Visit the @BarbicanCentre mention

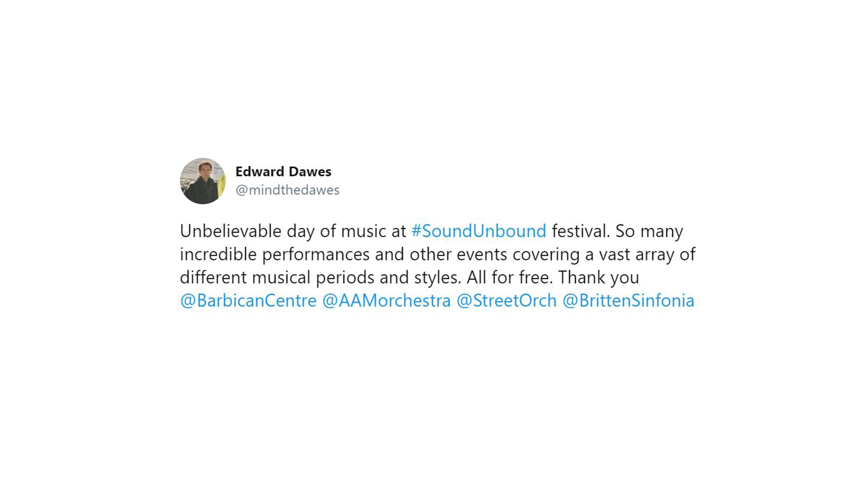click(248, 301)
